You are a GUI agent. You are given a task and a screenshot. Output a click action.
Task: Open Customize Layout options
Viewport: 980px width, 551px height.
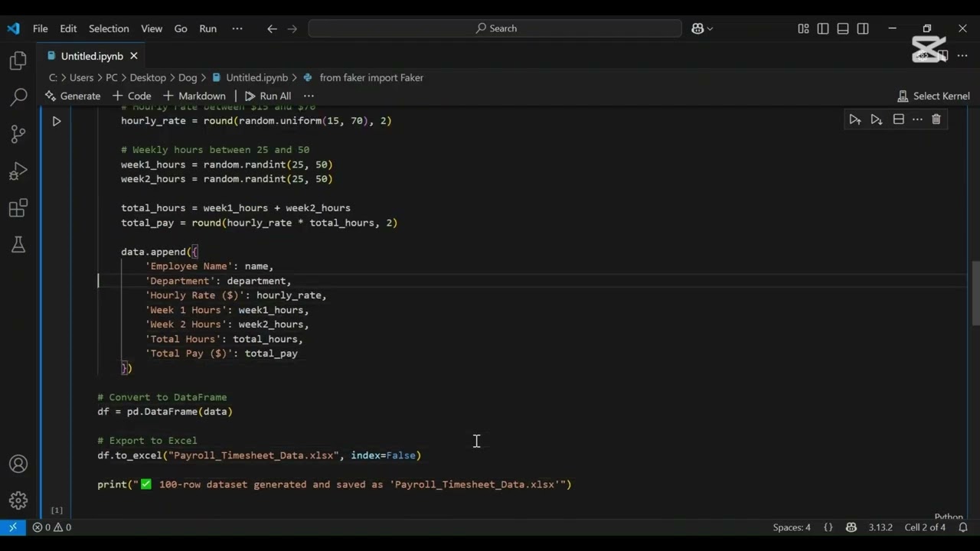point(803,28)
